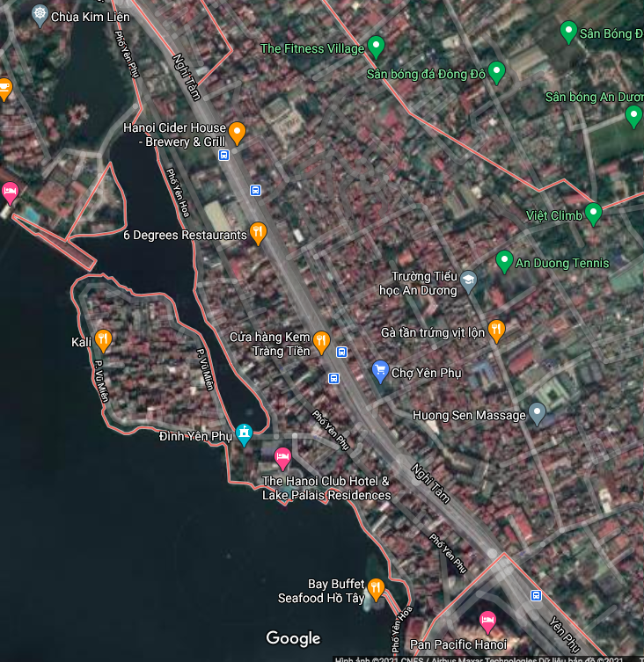The image size is (644, 662).
Task: Click the bus stop icon near Yên Phụ road
Action: point(536,595)
